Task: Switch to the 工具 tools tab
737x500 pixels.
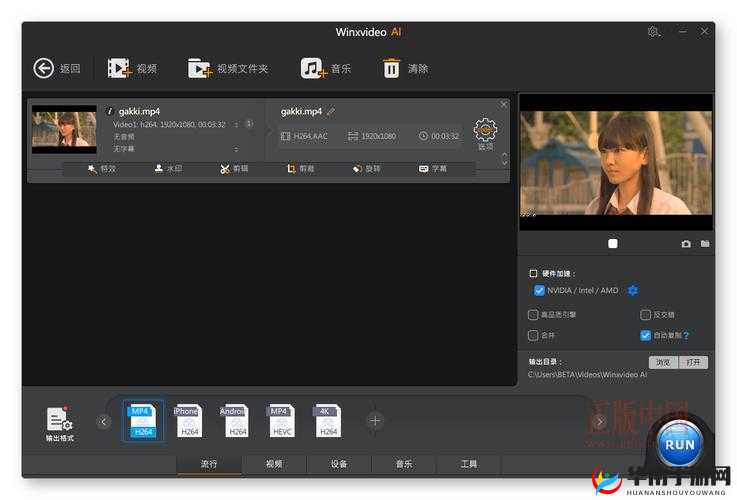Action: 469,464
